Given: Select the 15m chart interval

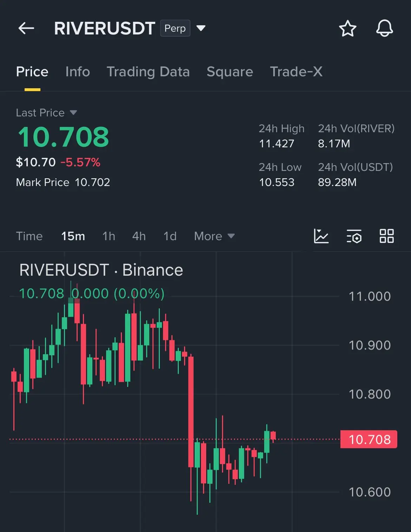Looking at the screenshot, I should 73,236.
